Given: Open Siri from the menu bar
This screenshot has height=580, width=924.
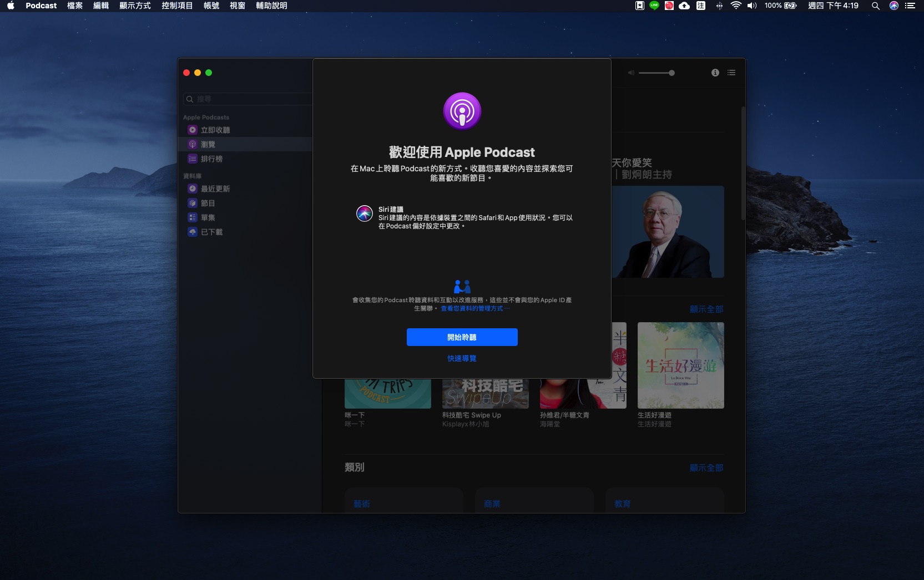Looking at the screenshot, I should [x=893, y=6].
